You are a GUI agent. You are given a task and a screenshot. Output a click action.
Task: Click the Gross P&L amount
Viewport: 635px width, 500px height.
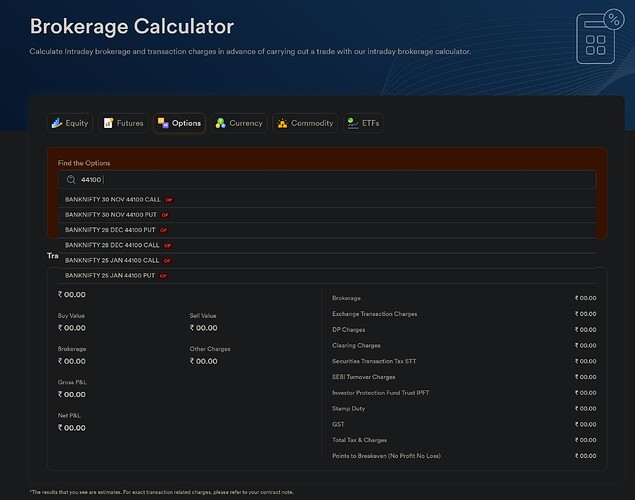tap(72, 394)
